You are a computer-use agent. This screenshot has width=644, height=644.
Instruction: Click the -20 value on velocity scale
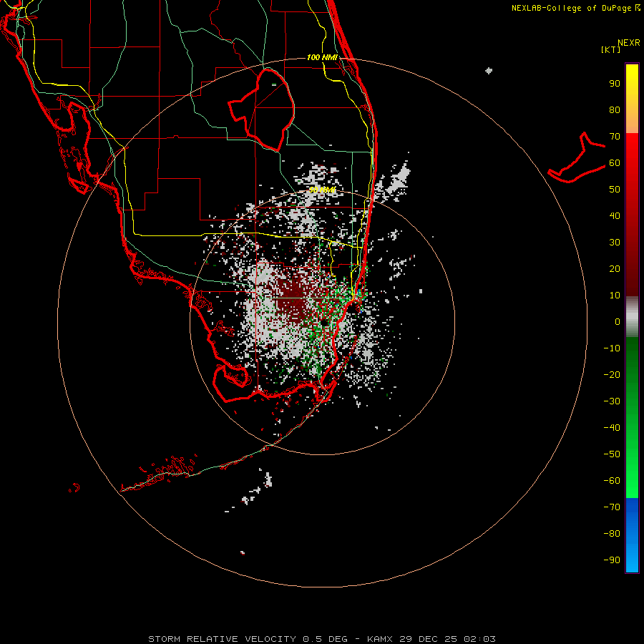click(x=612, y=375)
